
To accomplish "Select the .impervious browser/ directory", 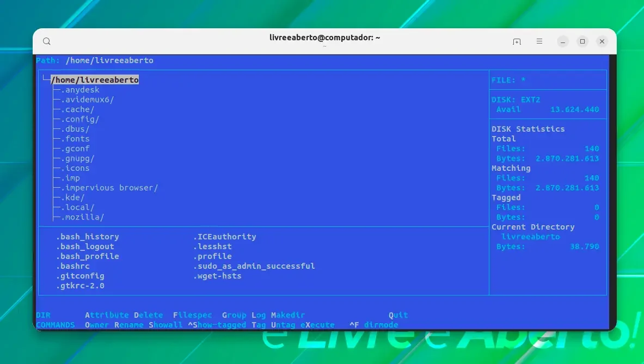I will click(x=109, y=188).
